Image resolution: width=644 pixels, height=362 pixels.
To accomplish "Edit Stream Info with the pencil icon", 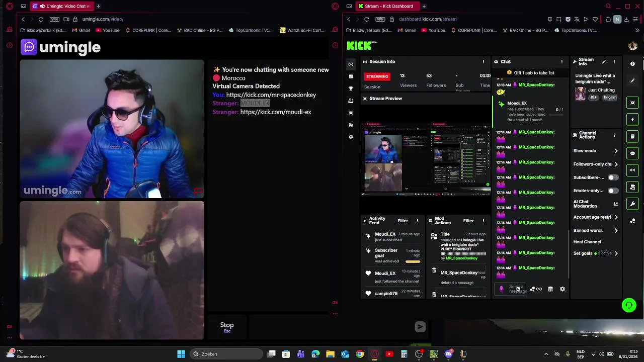I will [x=604, y=62].
